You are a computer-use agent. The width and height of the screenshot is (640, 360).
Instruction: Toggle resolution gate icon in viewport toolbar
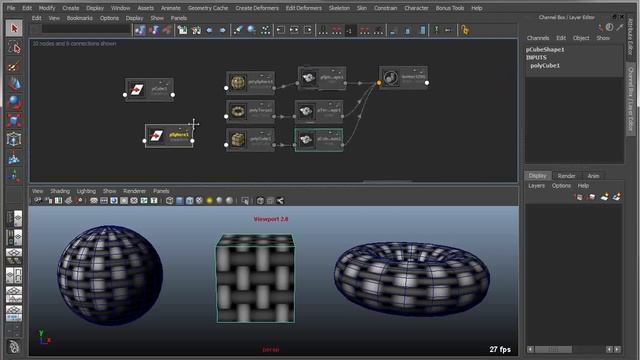tap(114, 200)
